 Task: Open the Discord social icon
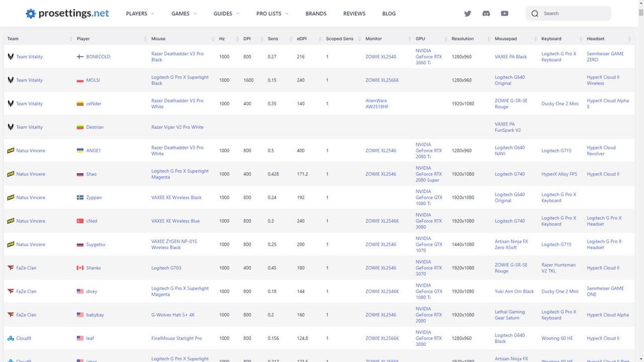point(486,13)
